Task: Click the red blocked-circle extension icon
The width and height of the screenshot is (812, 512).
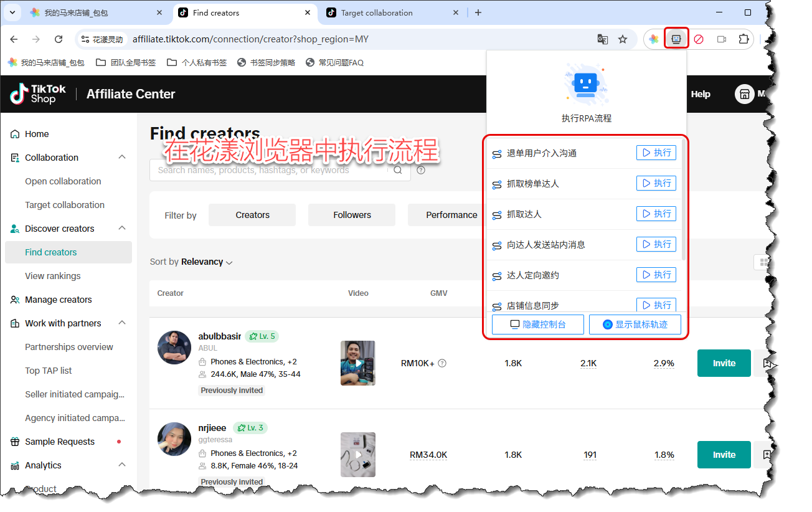Action: tap(699, 39)
